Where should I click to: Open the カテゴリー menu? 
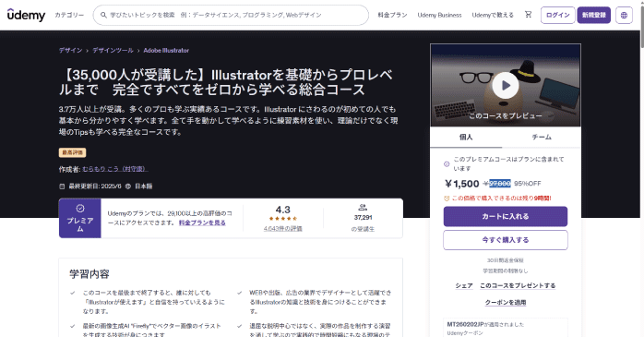tap(69, 15)
